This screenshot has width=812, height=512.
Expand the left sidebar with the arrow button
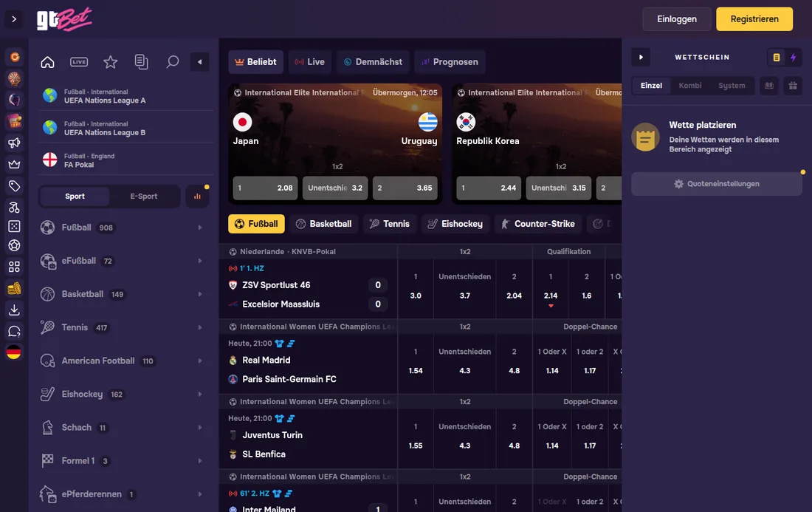[14, 19]
